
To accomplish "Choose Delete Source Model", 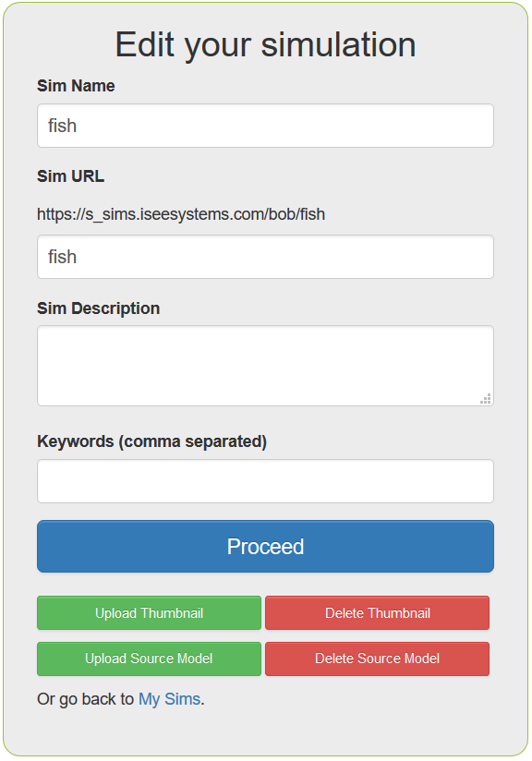I will 377,658.
